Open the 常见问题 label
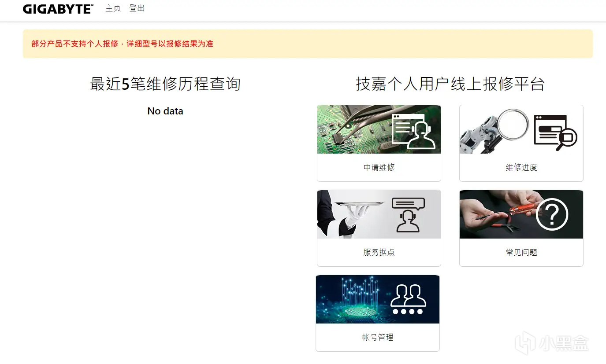Screen dimensions: 606x364 coord(521,252)
